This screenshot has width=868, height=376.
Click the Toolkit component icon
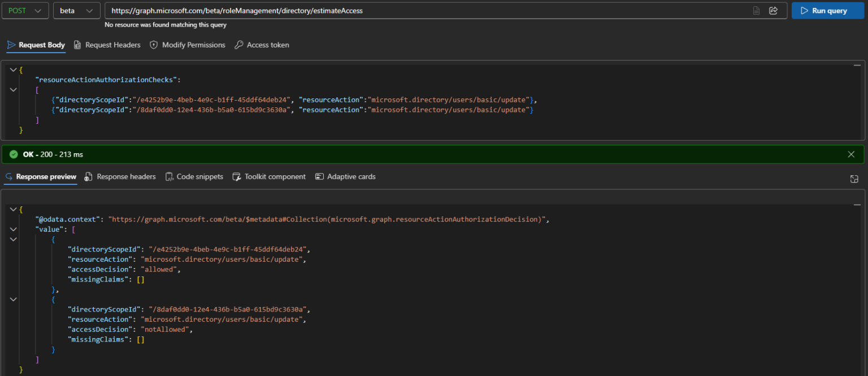(x=237, y=177)
